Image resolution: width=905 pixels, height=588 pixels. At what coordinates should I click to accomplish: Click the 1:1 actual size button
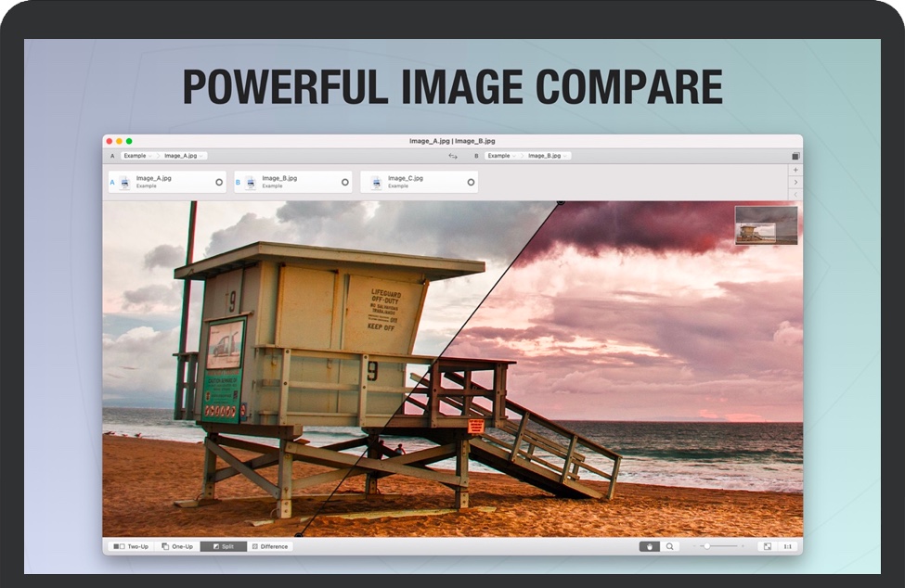coord(787,546)
